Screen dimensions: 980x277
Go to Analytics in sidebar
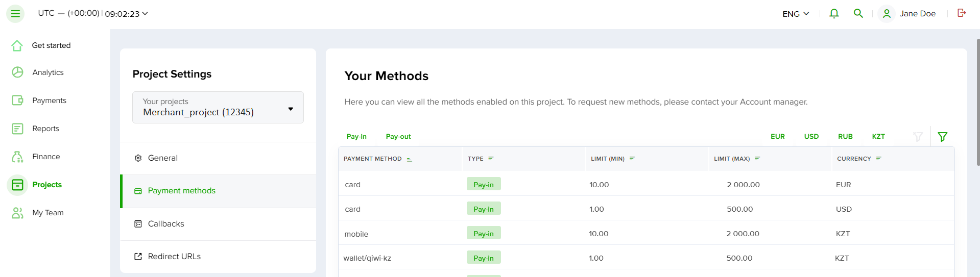tap(48, 72)
